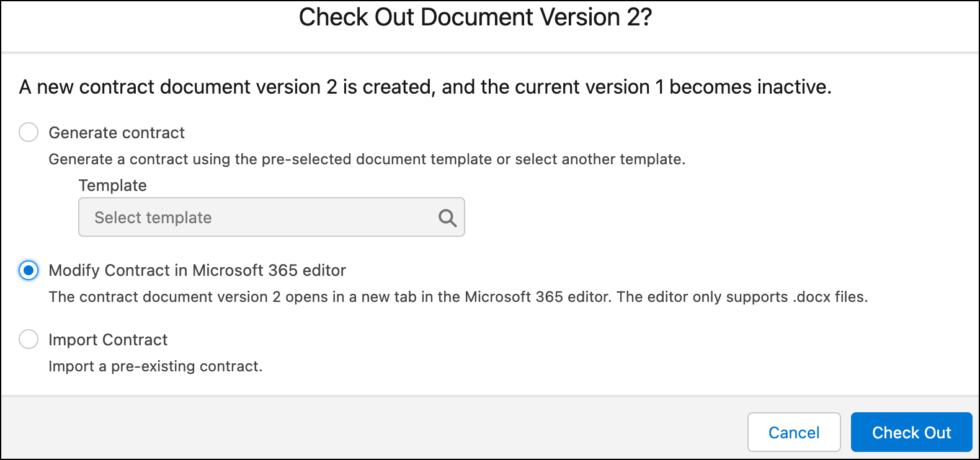Click the 'Generate contract' option label
This screenshot has width=980, height=460.
(117, 133)
